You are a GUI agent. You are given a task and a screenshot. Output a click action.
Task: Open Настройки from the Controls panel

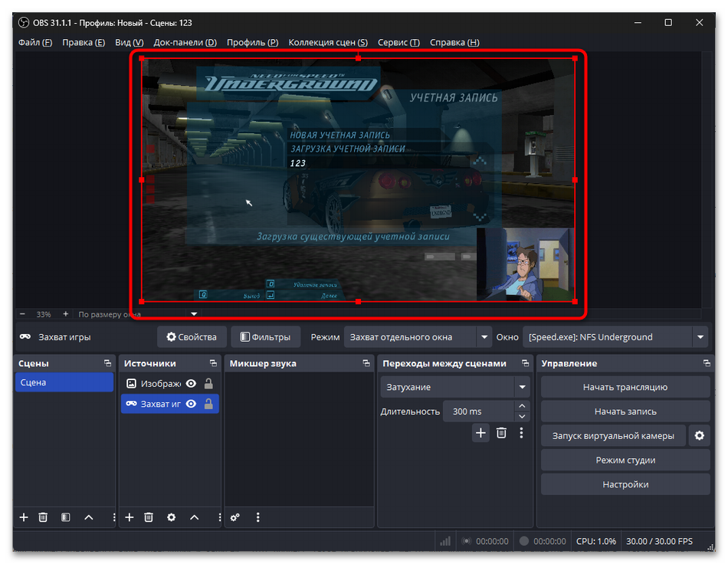625,484
